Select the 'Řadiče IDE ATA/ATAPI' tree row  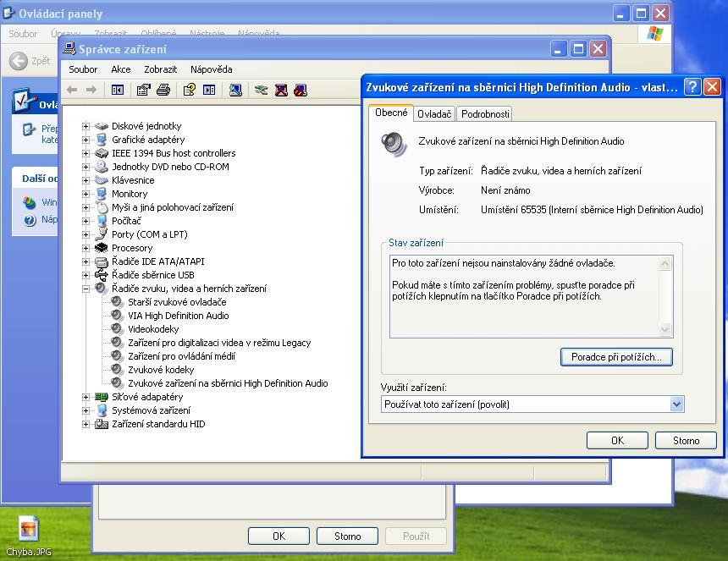coord(157,261)
